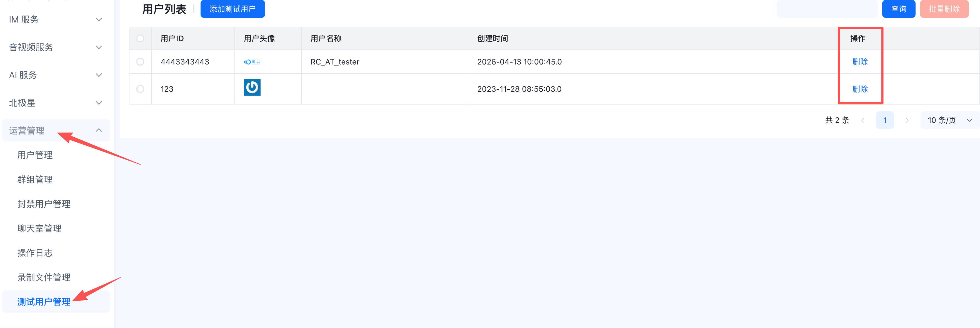The width and height of the screenshot is (980, 328).
Task: Click blue power avatar of user 123
Action: (252, 87)
